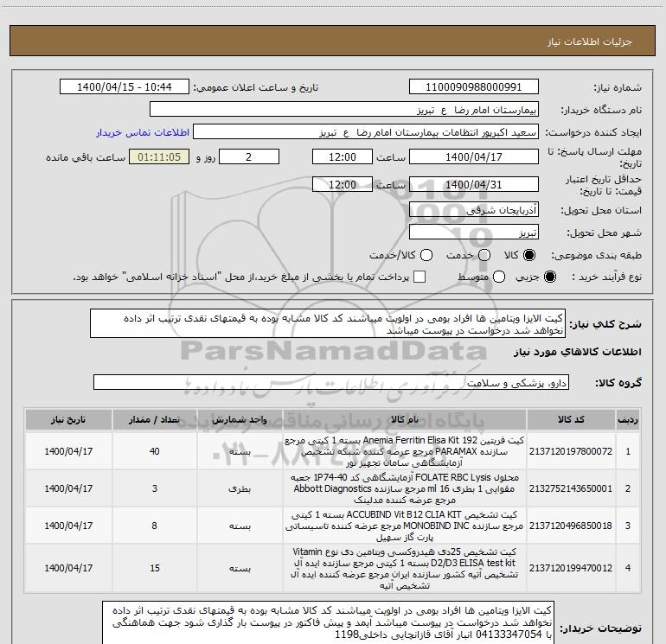Click the واحد شمارش column header

point(240,420)
